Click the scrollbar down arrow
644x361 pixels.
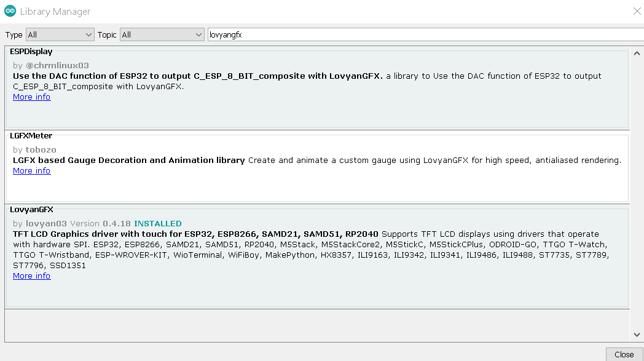tap(637, 335)
